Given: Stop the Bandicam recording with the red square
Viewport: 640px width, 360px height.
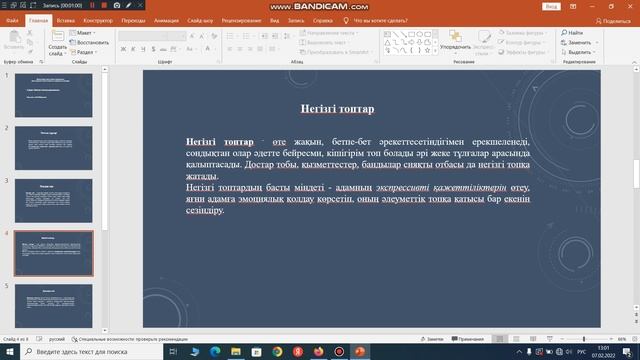Looking at the screenshot, I should point(104,5).
